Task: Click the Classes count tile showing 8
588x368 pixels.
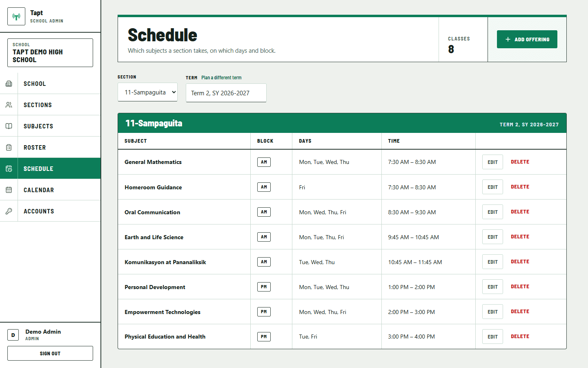Action: click(x=463, y=39)
